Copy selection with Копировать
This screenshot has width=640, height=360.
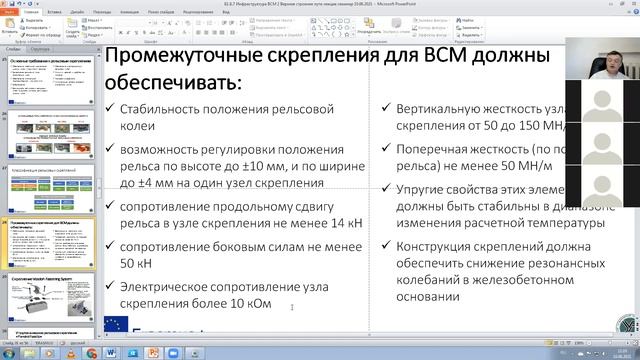coord(35,28)
